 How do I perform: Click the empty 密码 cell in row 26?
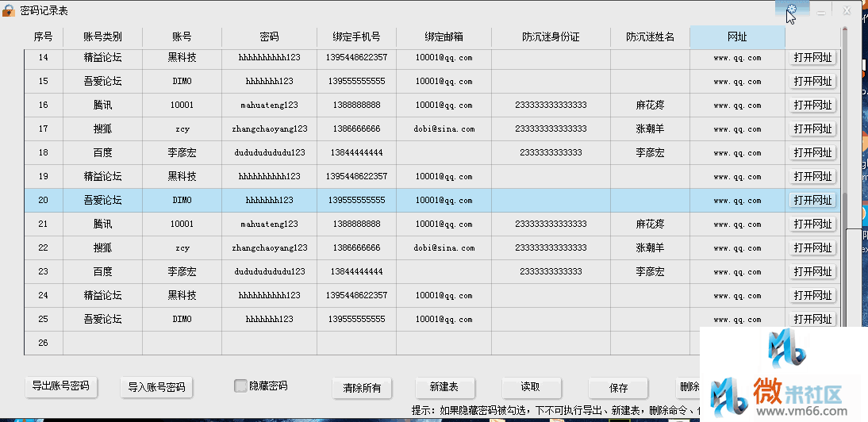tap(269, 343)
